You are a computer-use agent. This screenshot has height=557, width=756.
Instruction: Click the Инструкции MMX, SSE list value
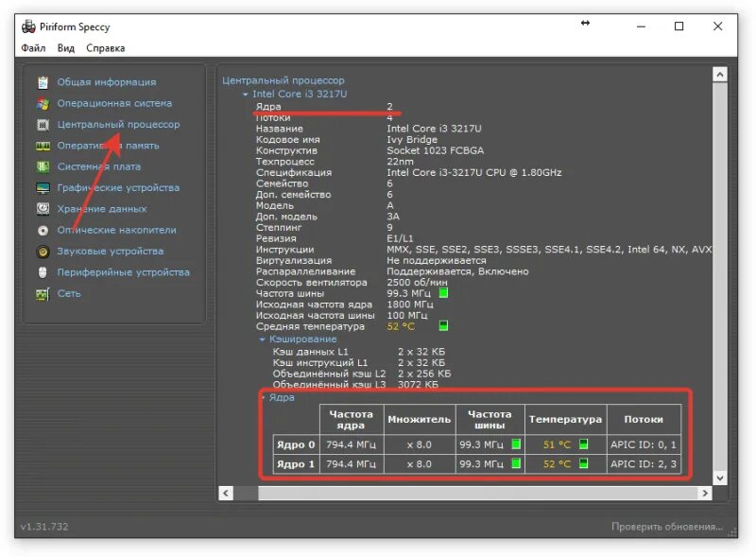(x=549, y=249)
